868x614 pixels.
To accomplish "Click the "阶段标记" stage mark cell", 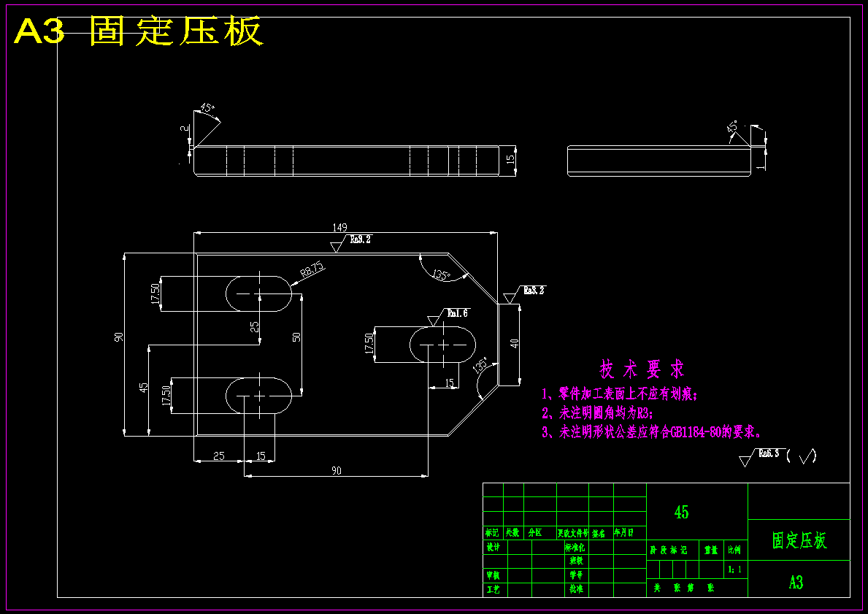I will 668,550.
